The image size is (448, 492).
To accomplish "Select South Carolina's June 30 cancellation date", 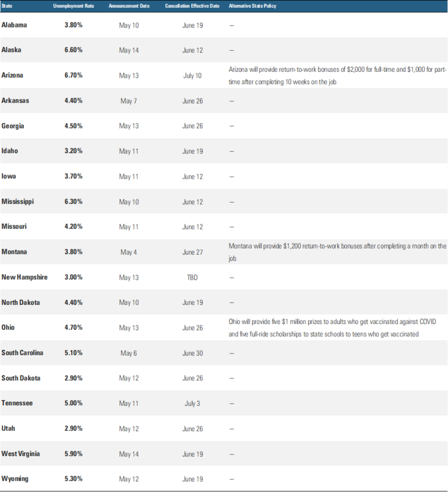I will tap(192, 353).
